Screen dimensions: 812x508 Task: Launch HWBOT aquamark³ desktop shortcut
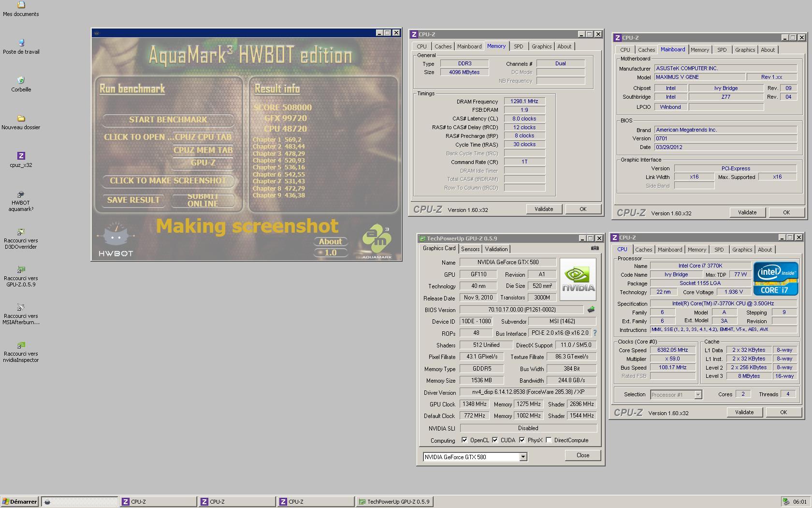(21, 194)
